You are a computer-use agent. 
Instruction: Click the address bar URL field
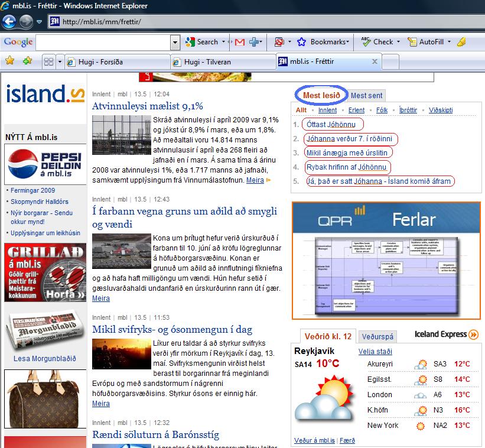pos(266,22)
